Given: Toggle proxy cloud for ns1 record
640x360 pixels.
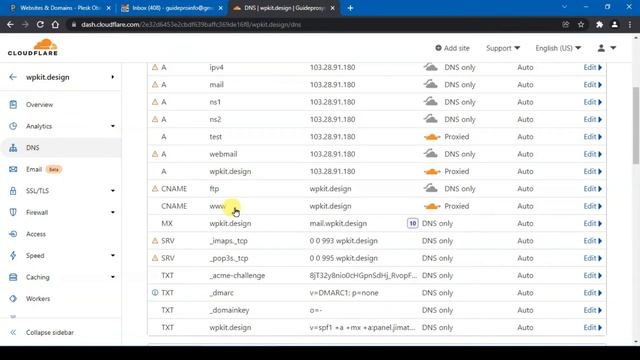Looking at the screenshot, I should pyautogui.click(x=431, y=102).
